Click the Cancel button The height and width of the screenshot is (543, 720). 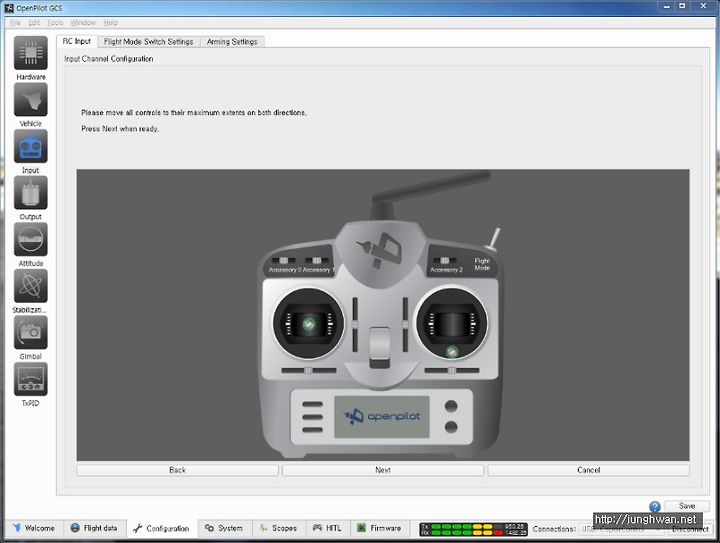coord(588,470)
